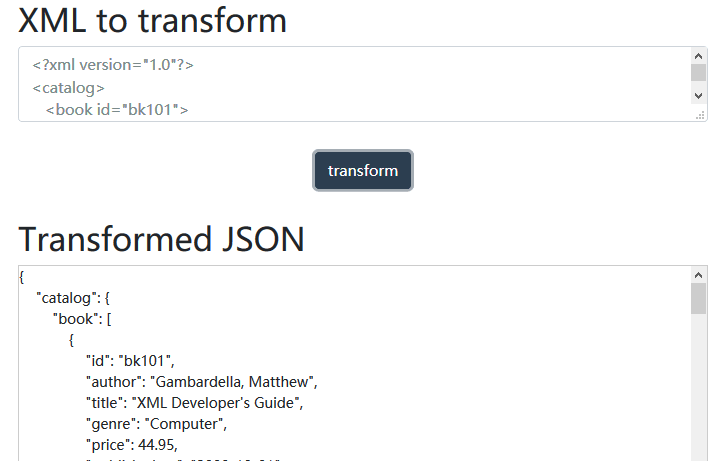Click the XML textarea resize handle
The height and width of the screenshot is (461, 722).
click(x=700, y=115)
